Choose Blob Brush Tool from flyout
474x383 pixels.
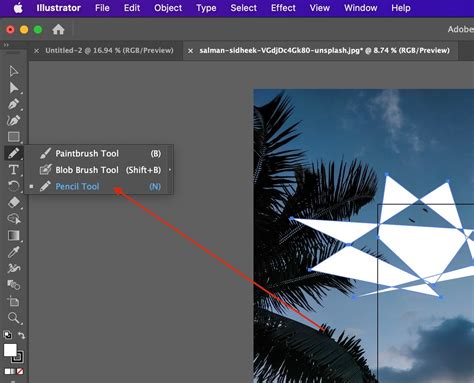tap(99, 170)
